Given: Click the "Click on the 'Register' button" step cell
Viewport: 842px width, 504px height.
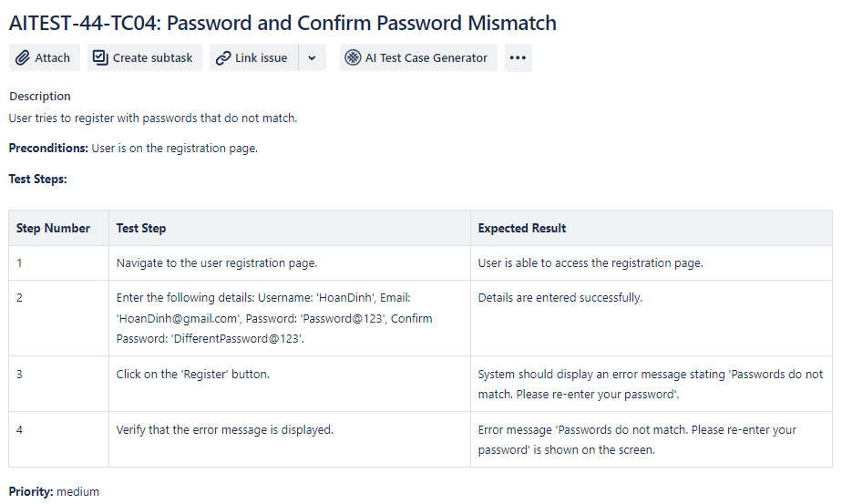Looking at the screenshot, I should (x=193, y=374).
